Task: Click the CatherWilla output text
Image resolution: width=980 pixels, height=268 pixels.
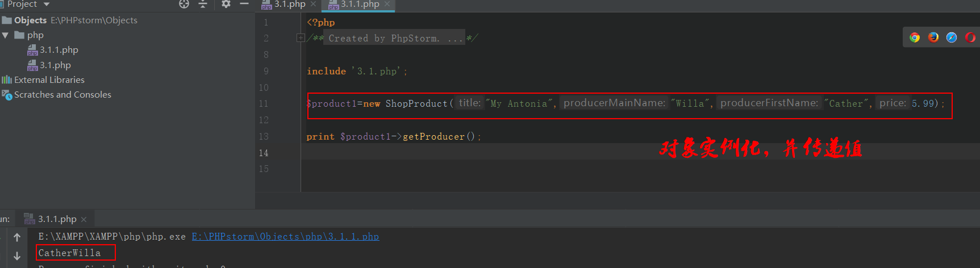Action: coord(69,253)
